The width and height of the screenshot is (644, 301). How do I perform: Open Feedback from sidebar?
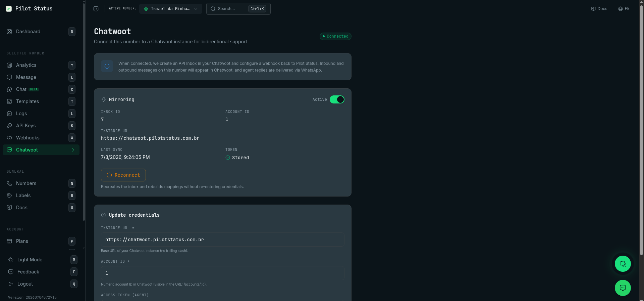[x=43, y=272]
